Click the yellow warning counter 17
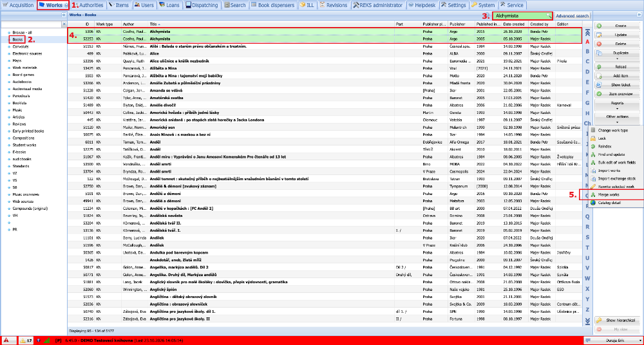Viewport: 644px width, 345px height. pyautogui.click(x=26, y=340)
